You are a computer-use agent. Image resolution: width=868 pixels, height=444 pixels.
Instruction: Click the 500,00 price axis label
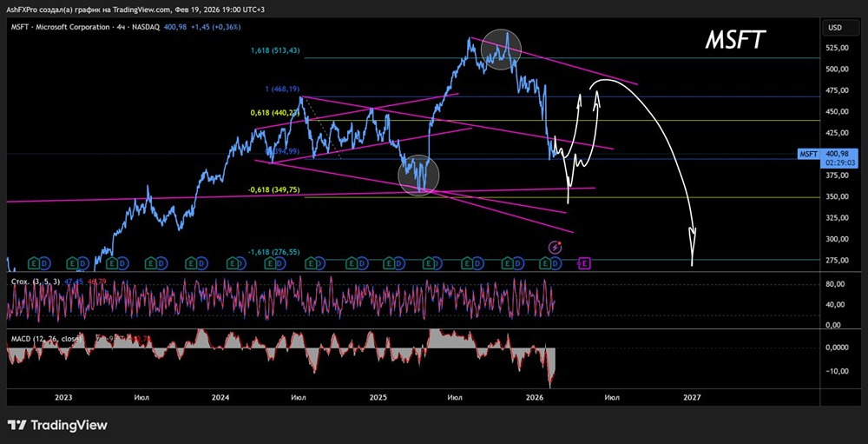(x=837, y=70)
